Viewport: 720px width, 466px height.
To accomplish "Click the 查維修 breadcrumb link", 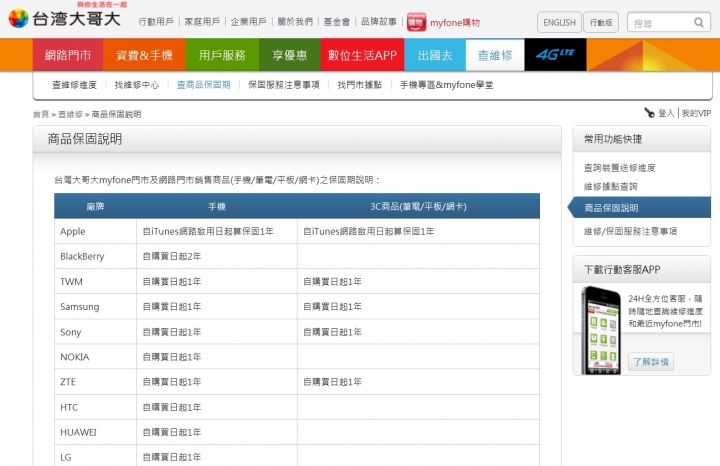I will point(70,114).
